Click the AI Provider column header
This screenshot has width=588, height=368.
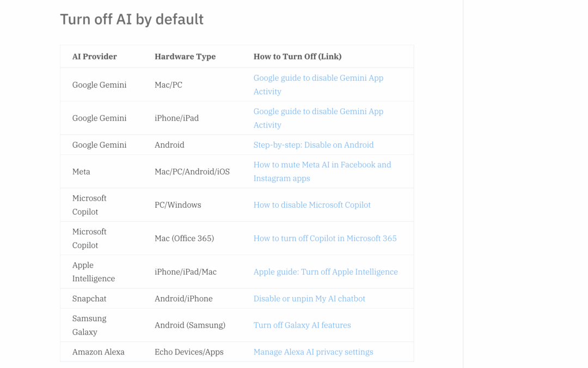95,56
